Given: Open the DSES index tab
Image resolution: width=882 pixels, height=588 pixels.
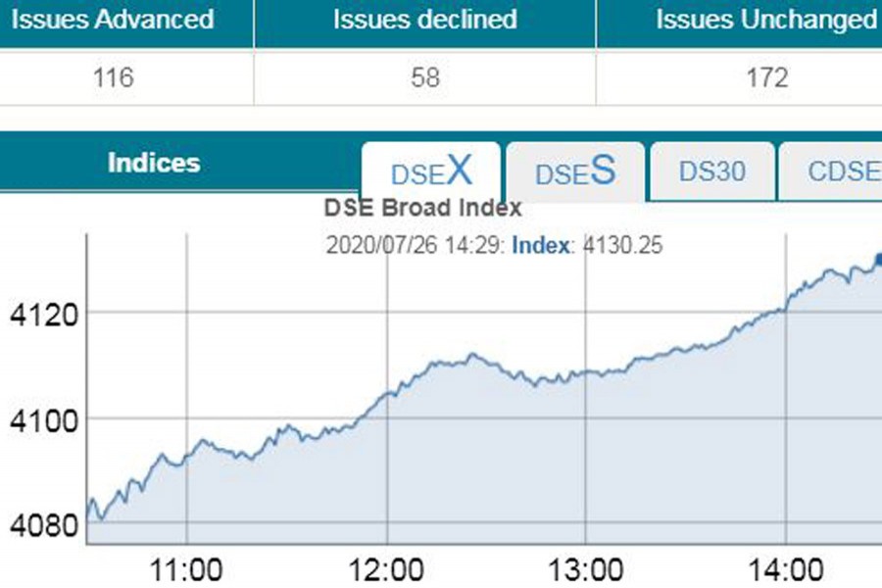Looking at the screenshot, I should [x=575, y=172].
